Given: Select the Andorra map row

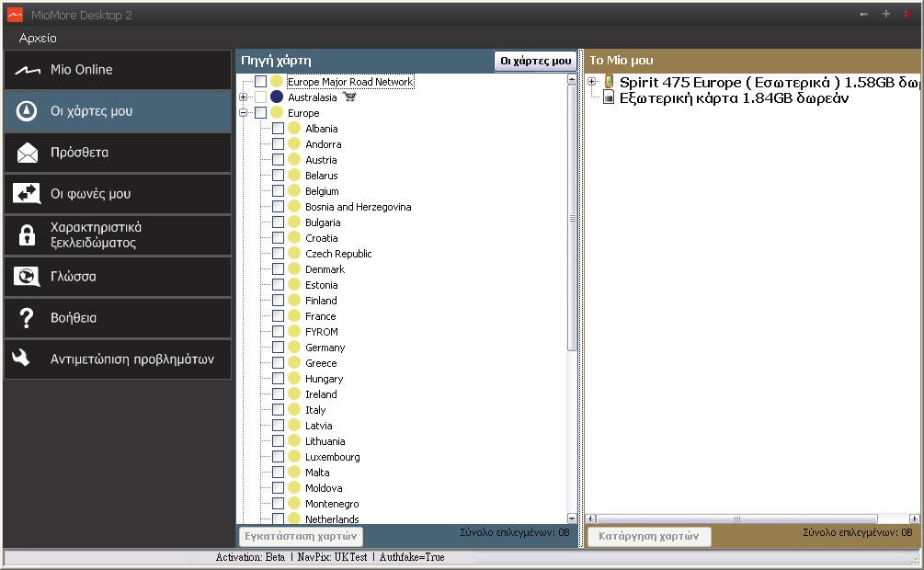Looking at the screenshot, I should 323,143.
